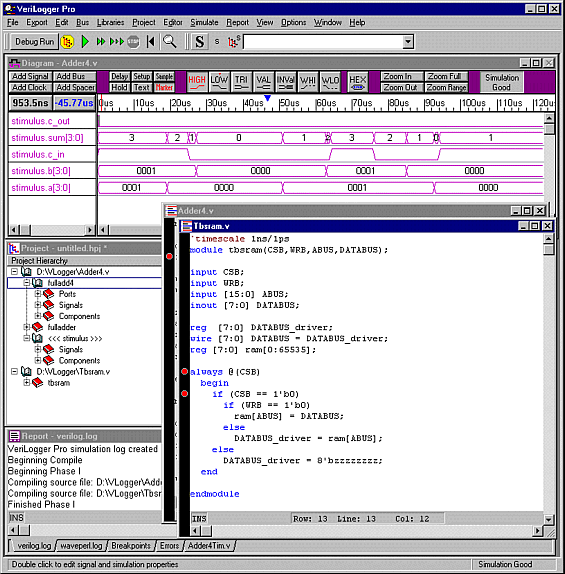
Task: Select the stimulus.c_in signal name
Action: (x=38, y=154)
